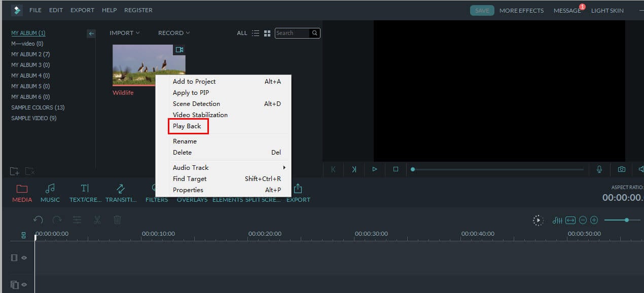Click the dotted-circle render preview icon
Viewport: 644px width, 293px height.
538,221
